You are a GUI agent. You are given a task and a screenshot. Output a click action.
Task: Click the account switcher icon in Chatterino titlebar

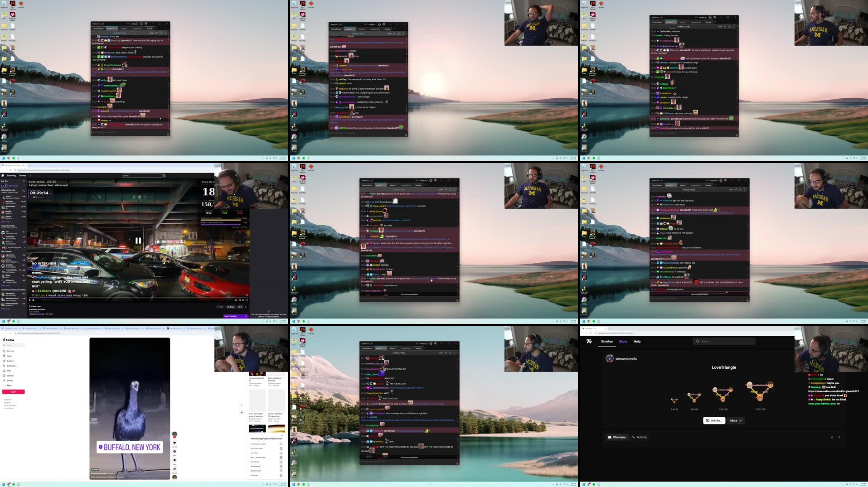[141, 24]
